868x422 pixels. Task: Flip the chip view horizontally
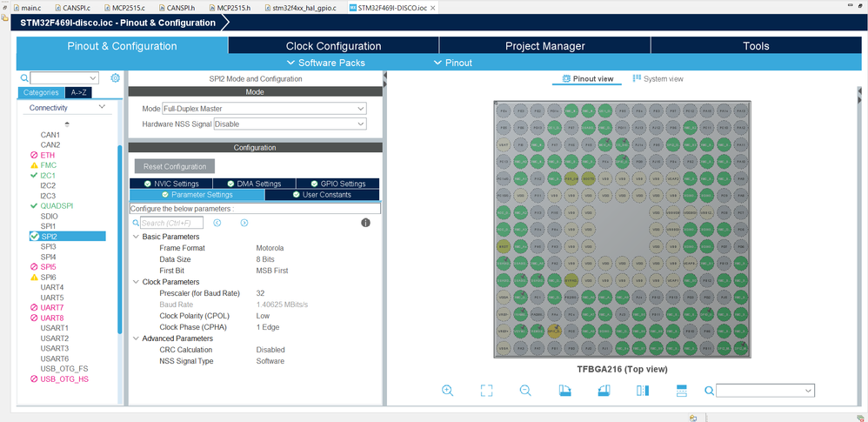tap(643, 391)
